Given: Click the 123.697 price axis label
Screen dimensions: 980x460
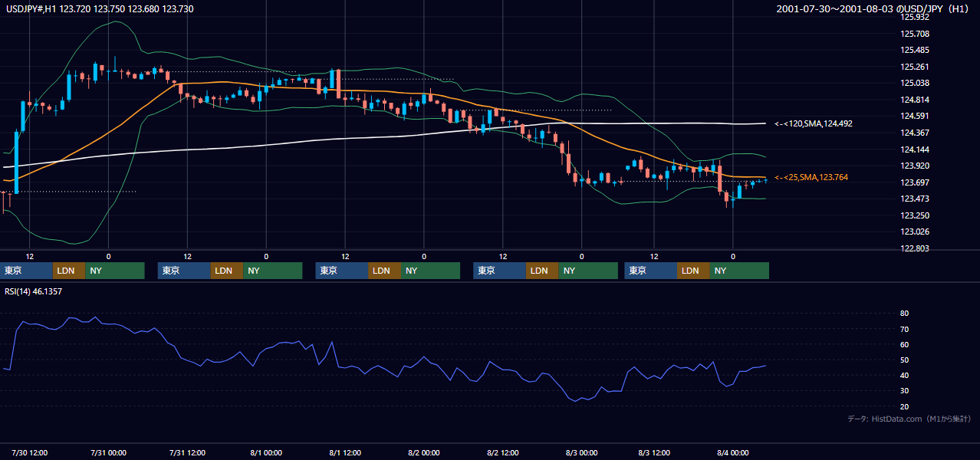Looking at the screenshot, I should (x=915, y=182).
